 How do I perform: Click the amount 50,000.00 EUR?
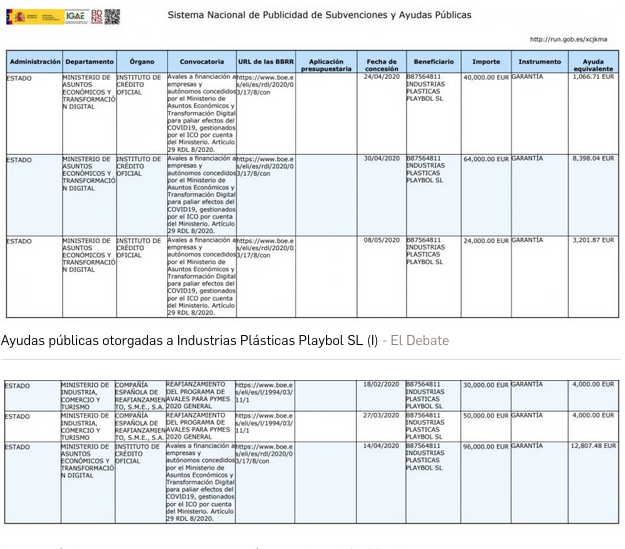(485, 416)
